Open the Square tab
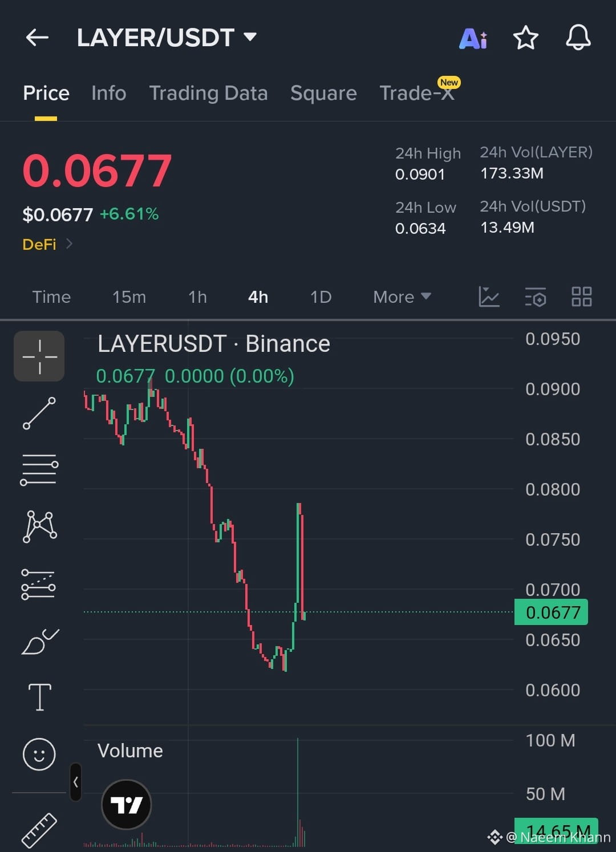The image size is (616, 852). point(323,93)
